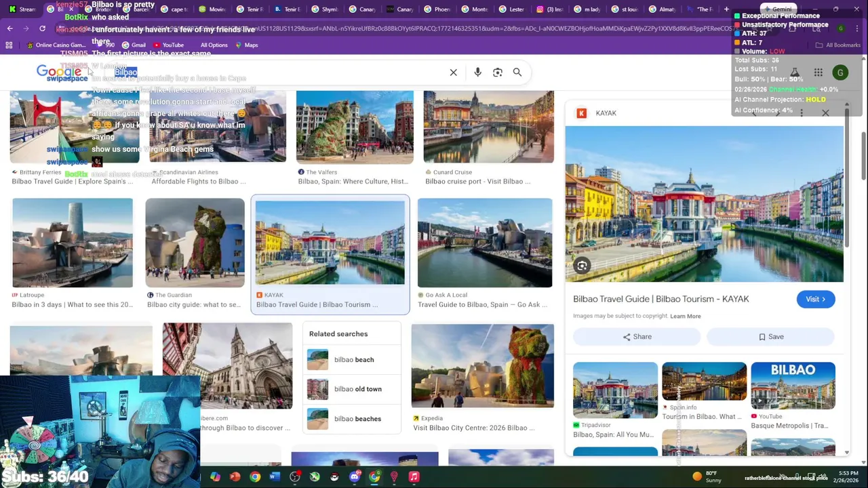
Task: Open Discord from the taskbar
Action: [x=355, y=477]
